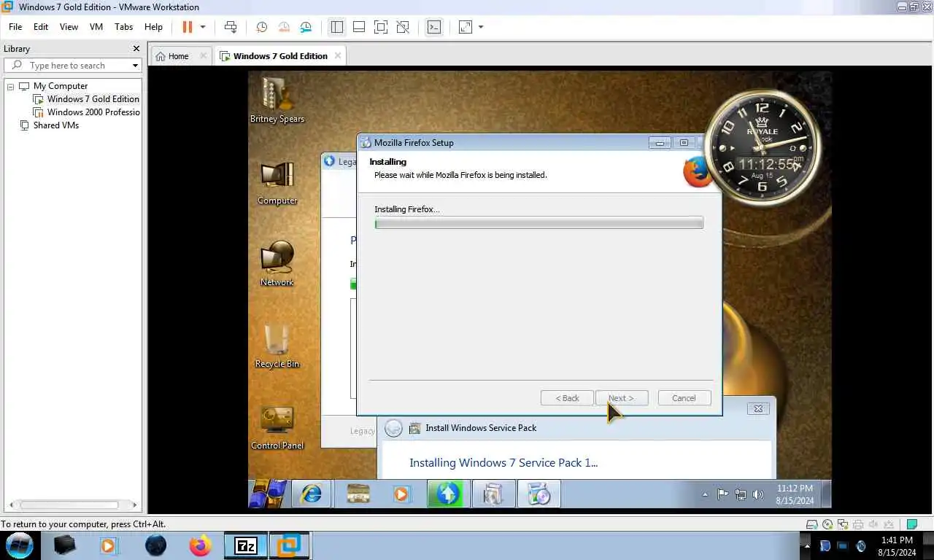Revert the VM to the previous snapshot
This screenshot has width=934, height=560.
point(284,27)
